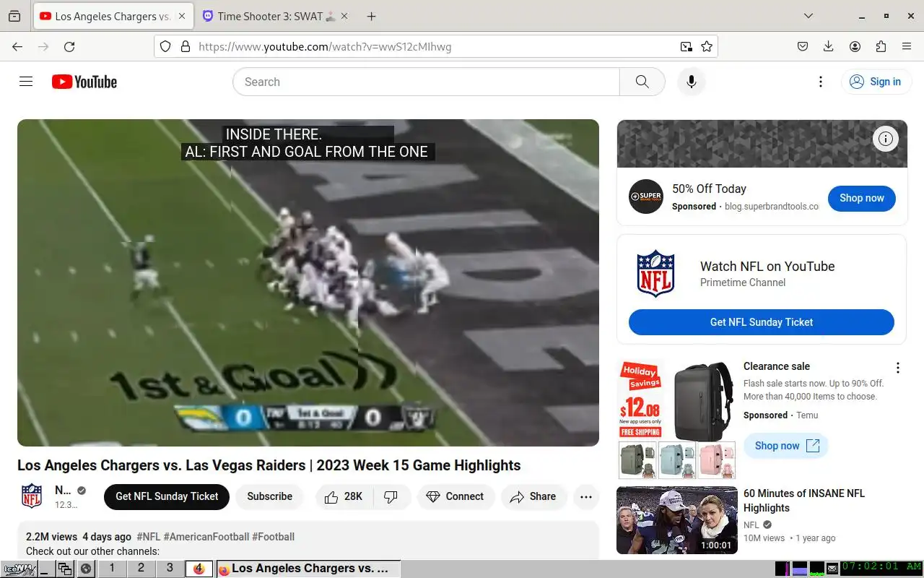924x578 pixels.
Task: Like the video with 28K likes
Action: pyautogui.click(x=344, y=496)
